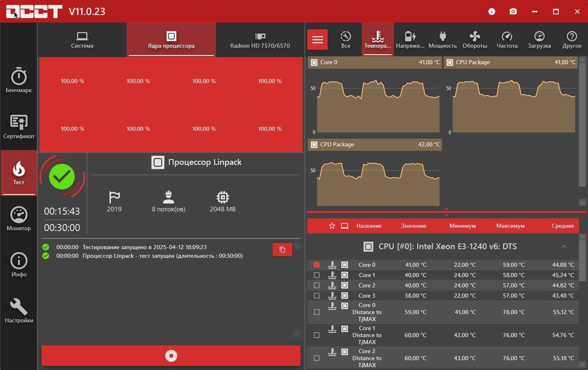Open the Сертификат sidebar section
The image size is (588, 370).
click(x=19, y=126)
